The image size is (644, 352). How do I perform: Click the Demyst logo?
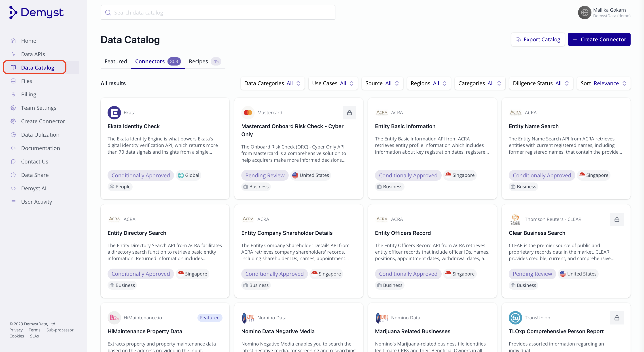click(x=36, y=12)
